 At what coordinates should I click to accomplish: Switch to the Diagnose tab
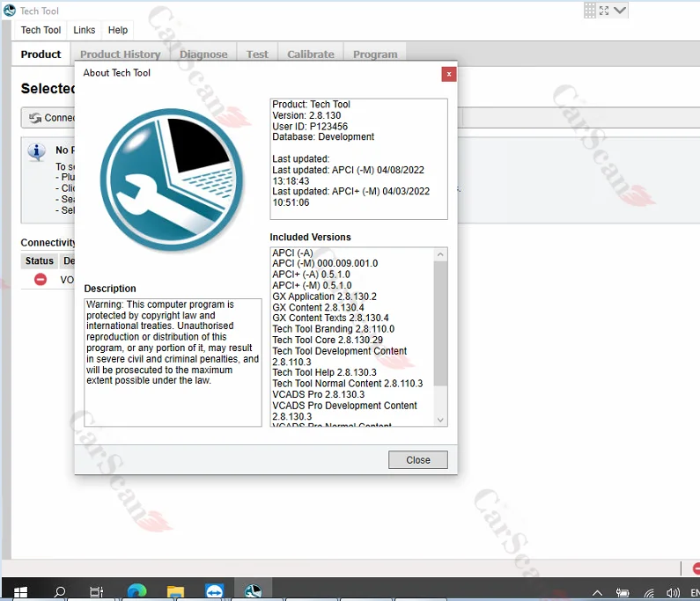click(203, 55)
